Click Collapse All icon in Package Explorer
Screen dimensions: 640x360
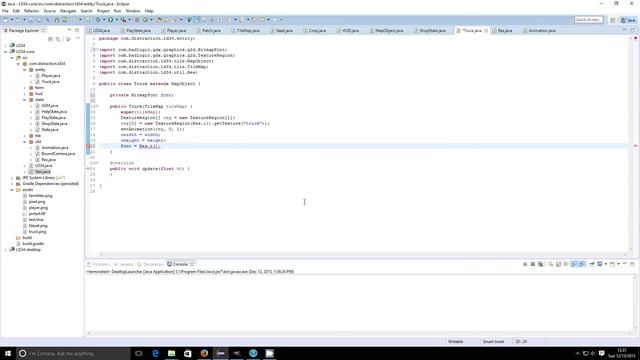50,39
